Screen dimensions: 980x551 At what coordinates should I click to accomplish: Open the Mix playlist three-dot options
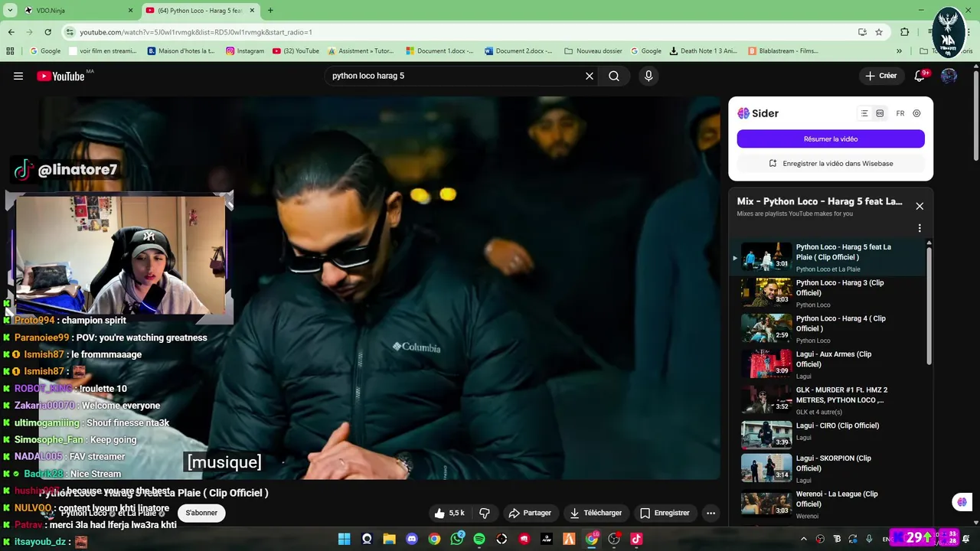(x=920, y=228)
